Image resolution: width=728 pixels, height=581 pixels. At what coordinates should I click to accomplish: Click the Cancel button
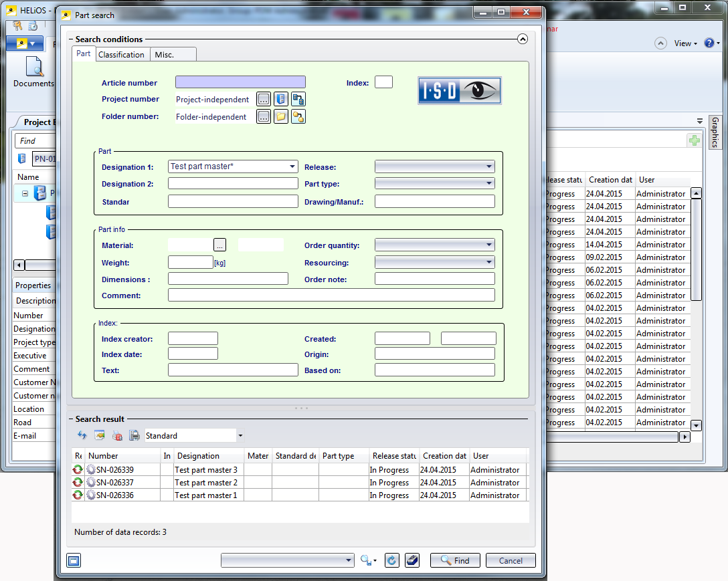[511, 560]
